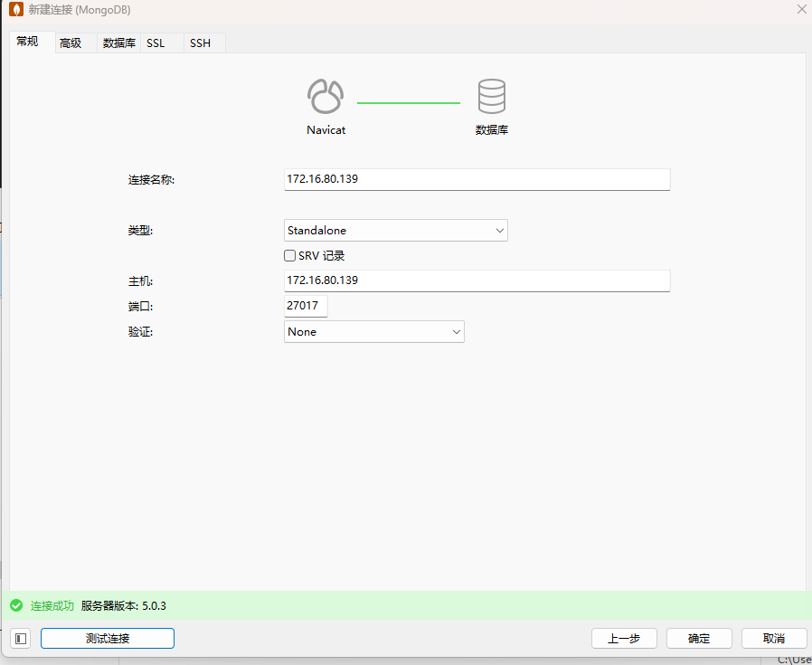The width and height of the screenshot is (812, 665).
Task: Click the 端口: label
Action: (140, 307)
